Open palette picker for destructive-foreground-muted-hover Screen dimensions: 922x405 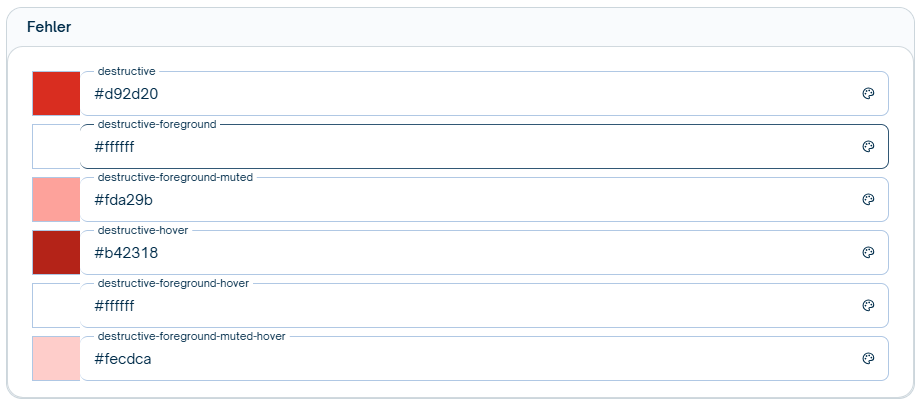(x=868, y=359)
